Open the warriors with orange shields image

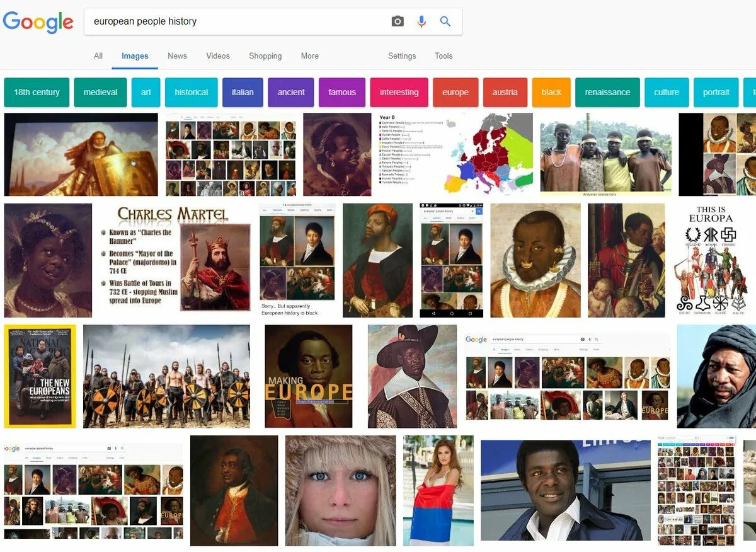click(166, 376)
